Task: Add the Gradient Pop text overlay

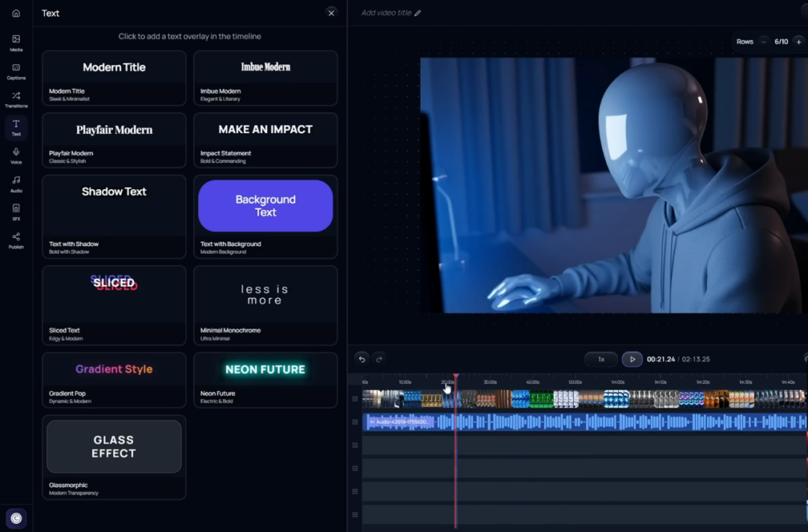Action: [x=114, y=380]
